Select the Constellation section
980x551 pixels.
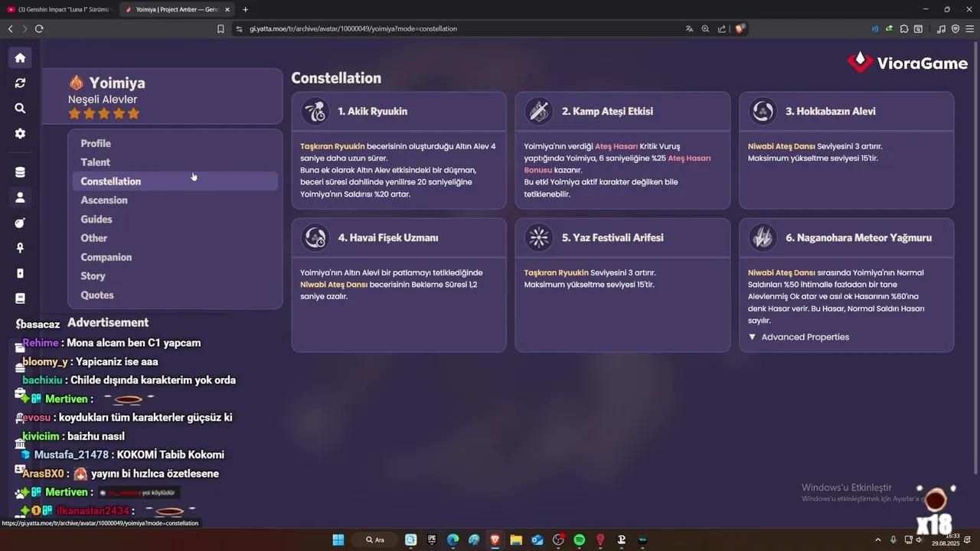[x=175, y=181]
